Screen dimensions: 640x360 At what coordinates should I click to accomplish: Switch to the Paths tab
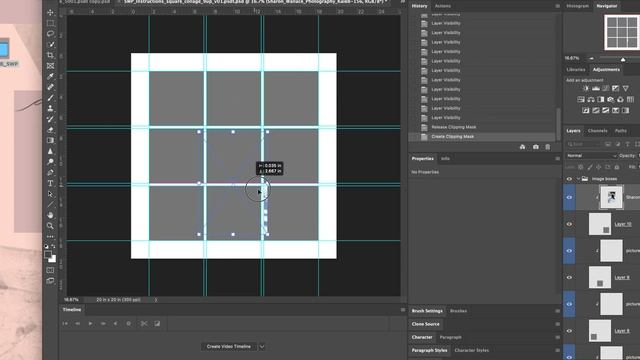click(x=621, y=131)
